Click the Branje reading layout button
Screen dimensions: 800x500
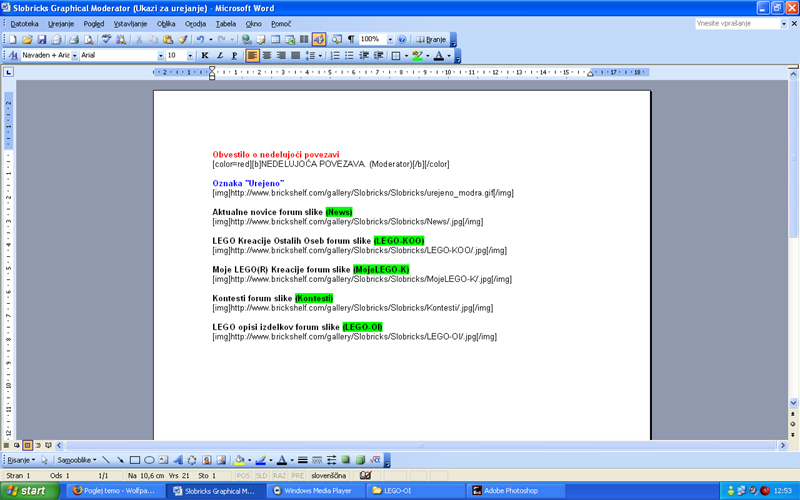tap(431, 39)
